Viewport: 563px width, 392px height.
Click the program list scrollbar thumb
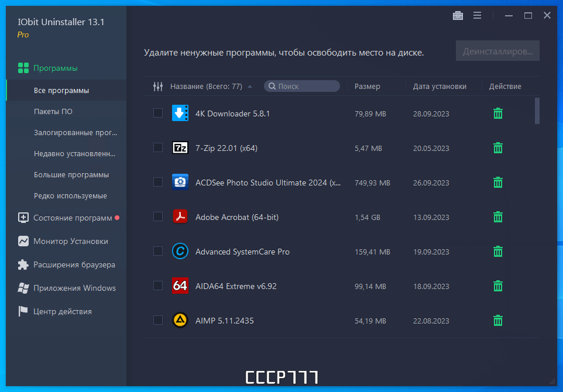tap(537, 111)
